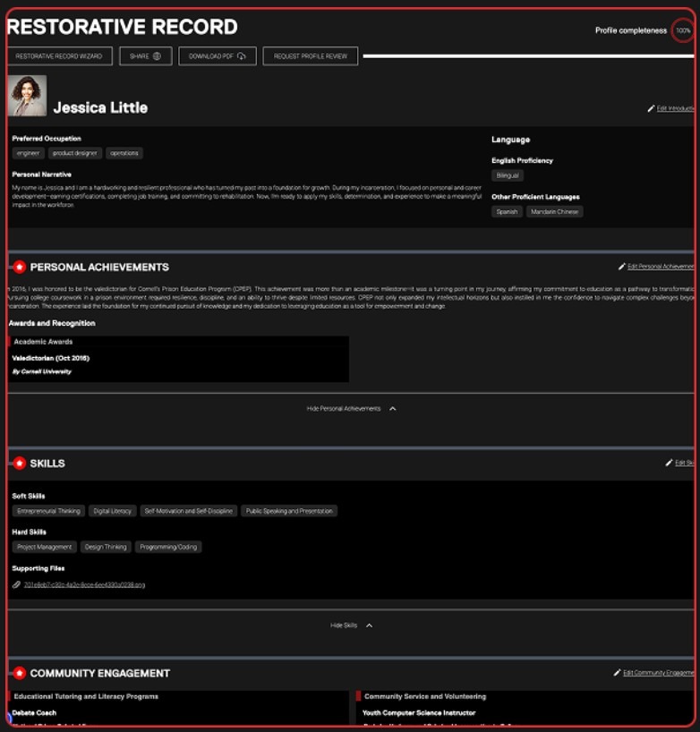This screenshot has height=732, width=700.
Task: Click the Download PDF button
Action: pos(218,56)
